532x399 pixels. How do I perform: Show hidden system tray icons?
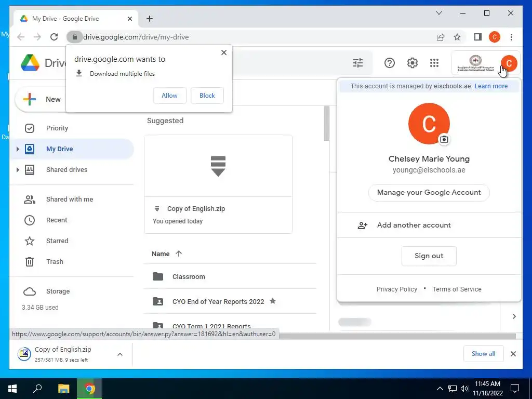coord(440,389)
